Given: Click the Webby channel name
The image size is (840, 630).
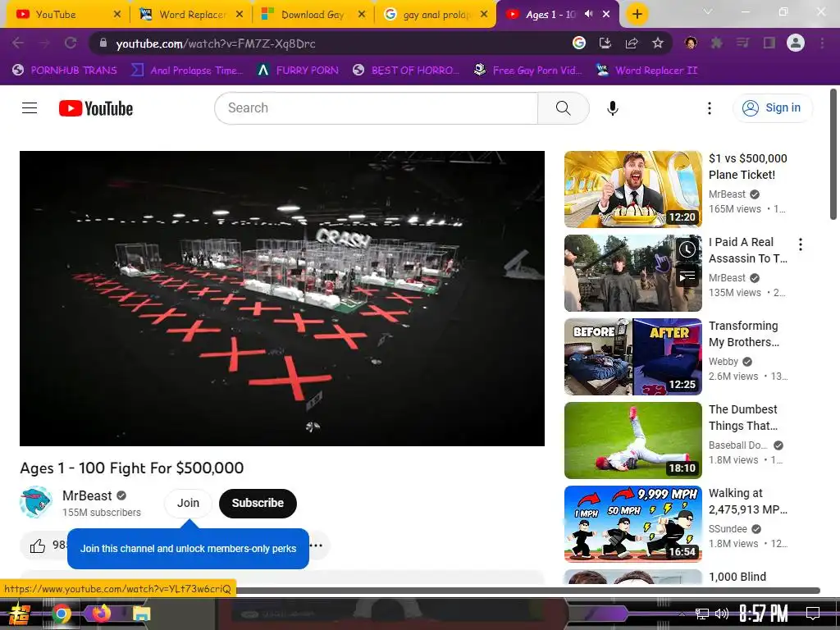Looking at the screenshot, I should (x=724, y=362).
